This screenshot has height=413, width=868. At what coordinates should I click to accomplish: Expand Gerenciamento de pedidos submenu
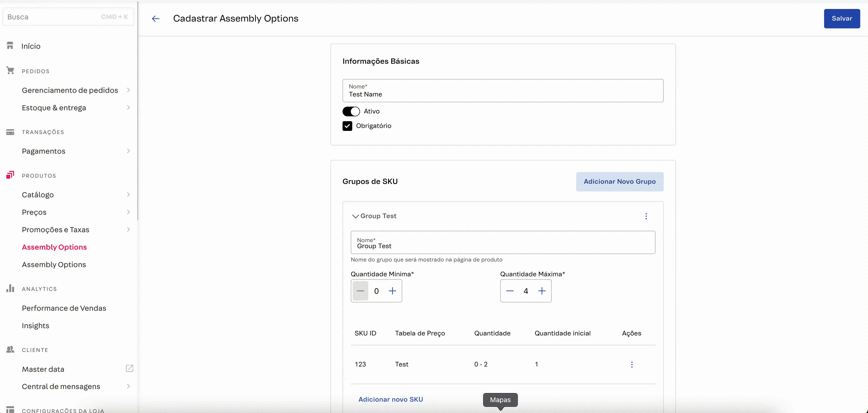[128, 90]
